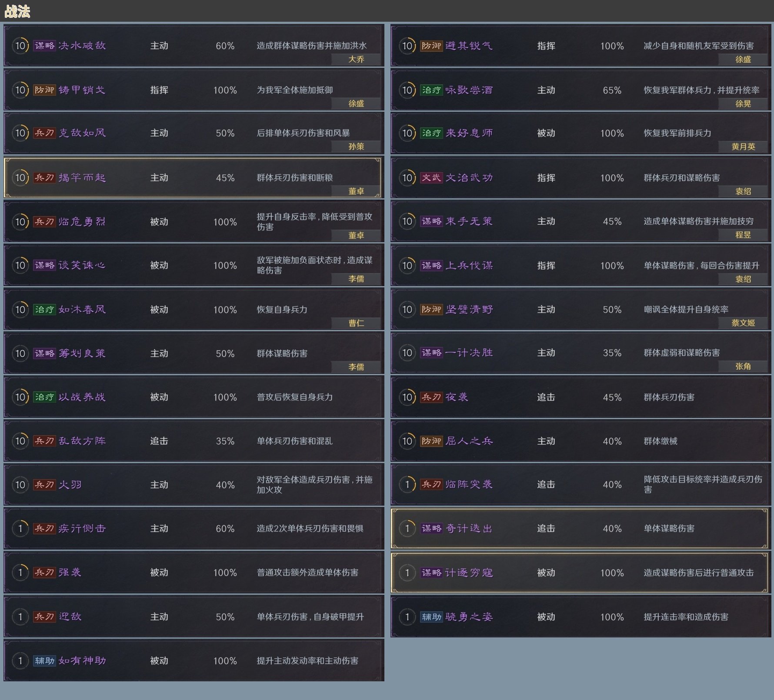
Task: Click the 辅助 tag icon on 如有神助
Action: 44,661
